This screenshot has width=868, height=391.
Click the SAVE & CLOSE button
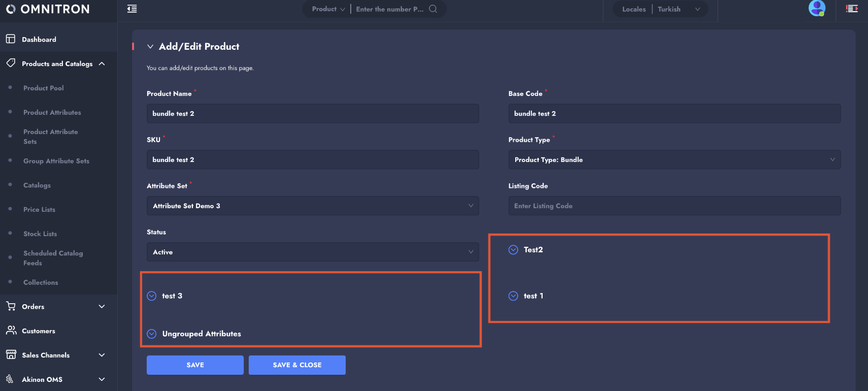(x=297, y=365)
